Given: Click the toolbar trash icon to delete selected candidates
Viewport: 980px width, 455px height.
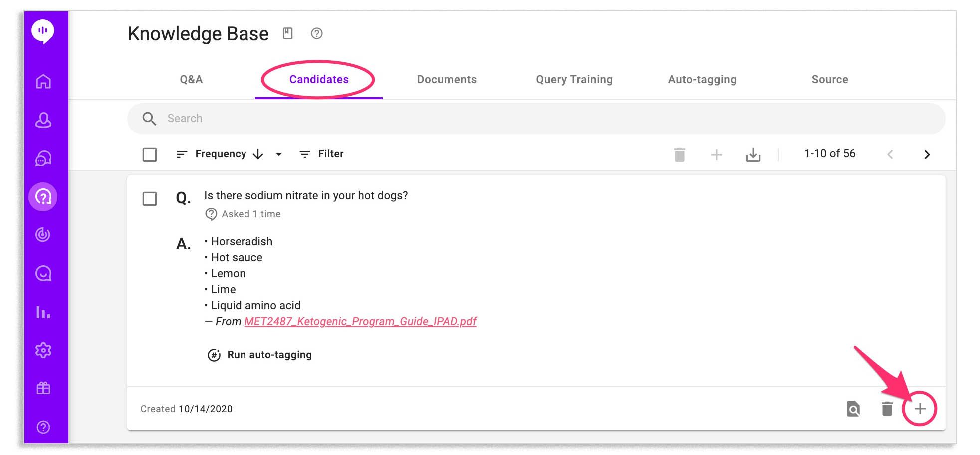Looking at the screenshot, I should [x=680, y=154].
